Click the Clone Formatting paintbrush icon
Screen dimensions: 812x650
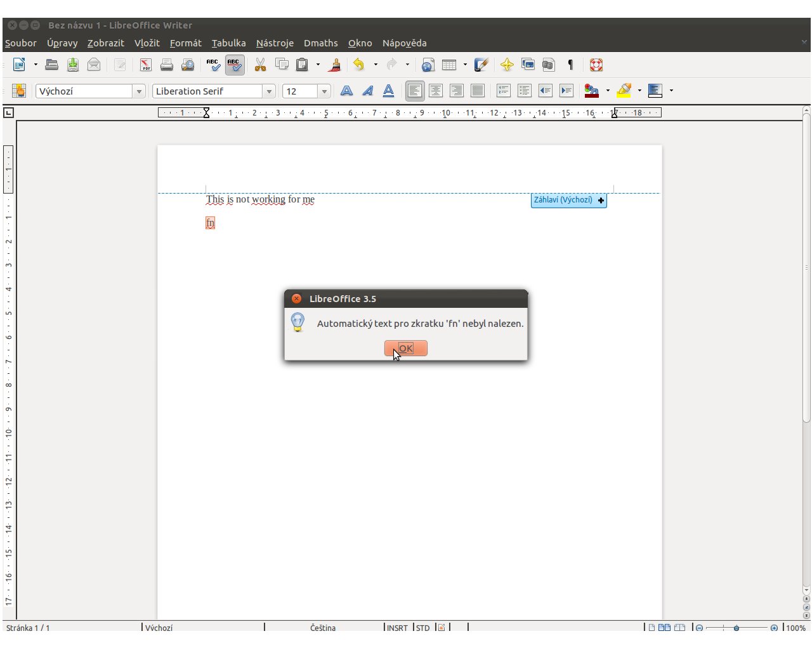[336, 65]
